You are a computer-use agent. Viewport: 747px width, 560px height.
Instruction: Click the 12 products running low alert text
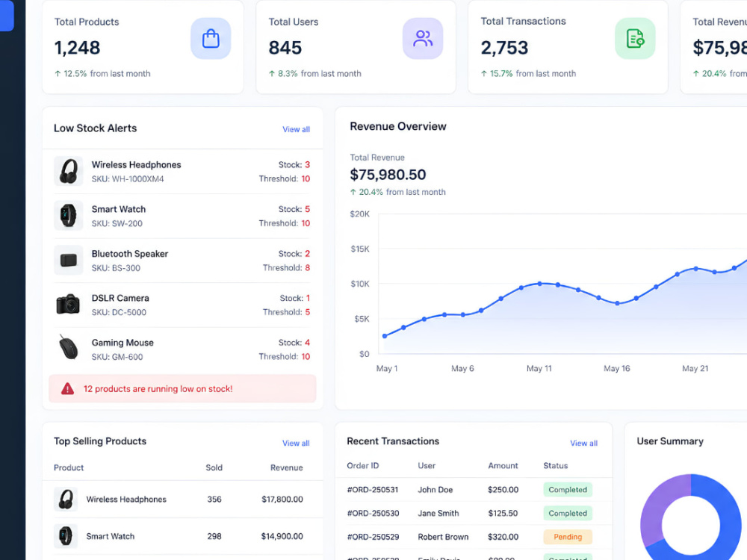tap(158, 388)
